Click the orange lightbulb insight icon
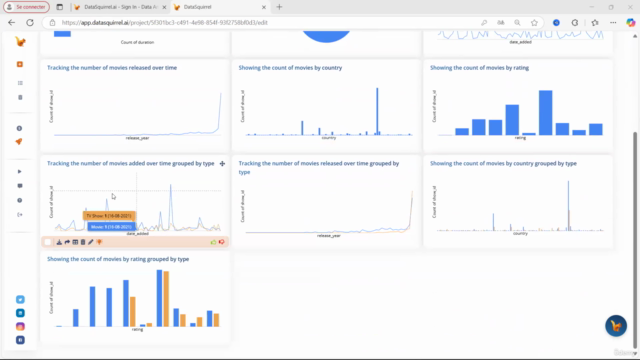The image size is (640, 360). [99, 242]
